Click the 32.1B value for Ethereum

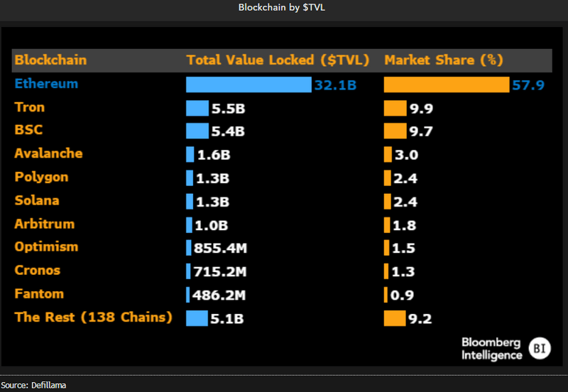[335, 85]
